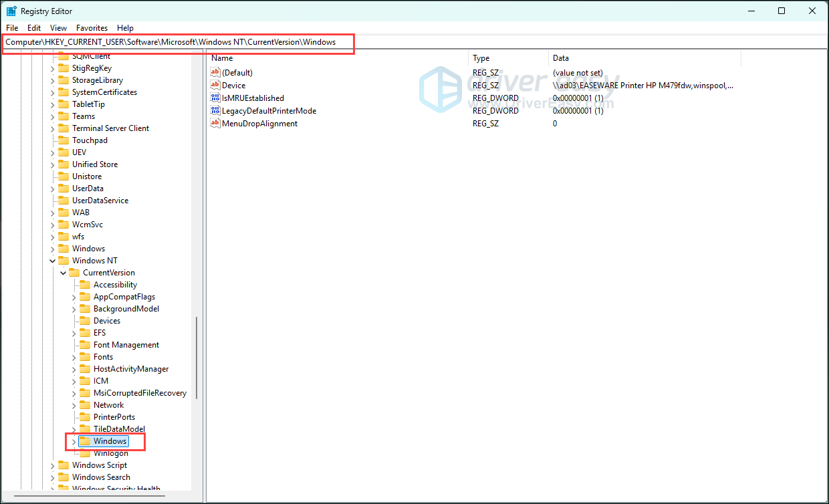The image size is (829, 504).
Task: Click the PrinterPorts folder icon
Action: pyautogui.click(x=85, y=417)
